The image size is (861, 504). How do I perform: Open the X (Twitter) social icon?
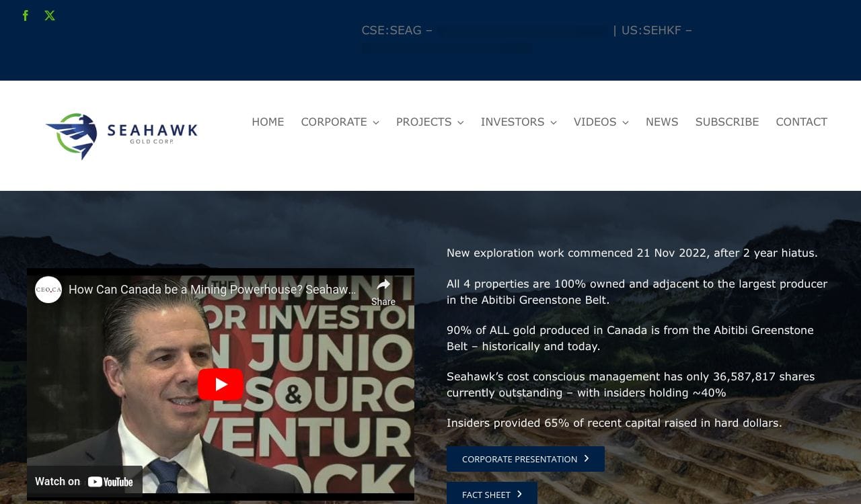click(x=50, y=15)
